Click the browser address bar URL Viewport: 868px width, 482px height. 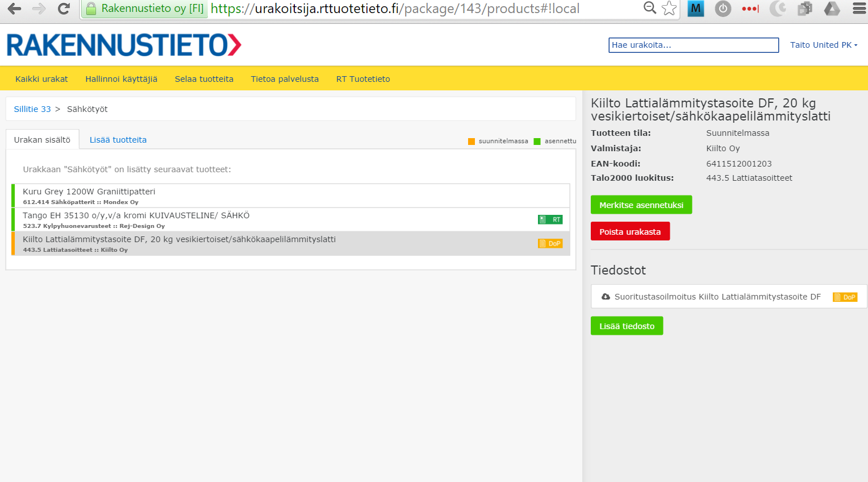(395, 9)
